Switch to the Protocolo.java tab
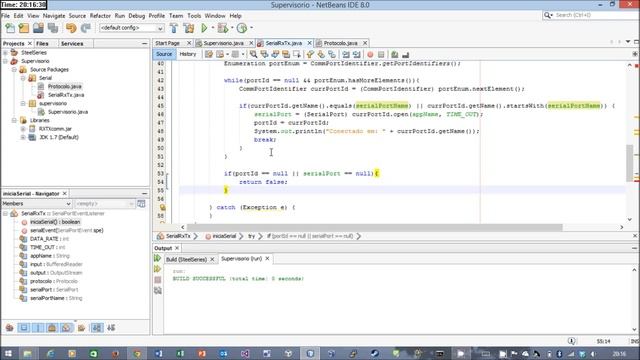Image resolution: width=640 pixels, height=360 pixels. (340, 43)
